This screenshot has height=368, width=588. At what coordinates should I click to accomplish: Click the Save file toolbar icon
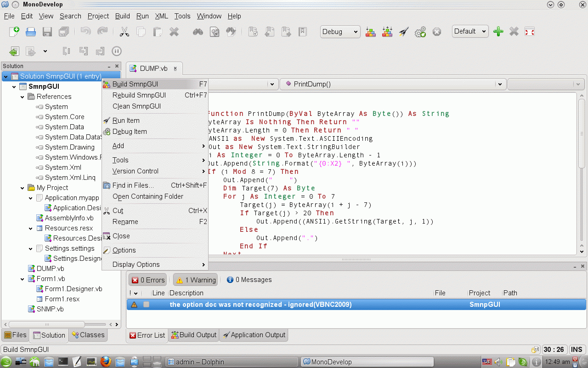47,32
